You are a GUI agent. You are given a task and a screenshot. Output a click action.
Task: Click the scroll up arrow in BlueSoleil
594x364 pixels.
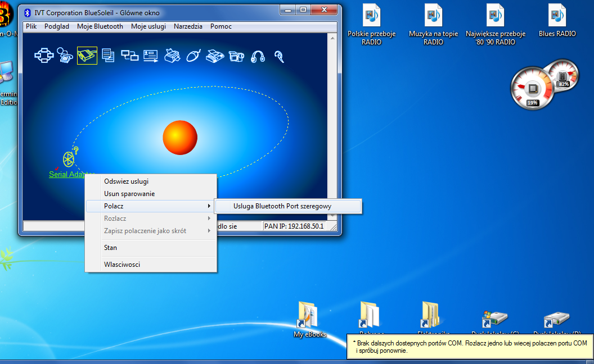[332, 38]
